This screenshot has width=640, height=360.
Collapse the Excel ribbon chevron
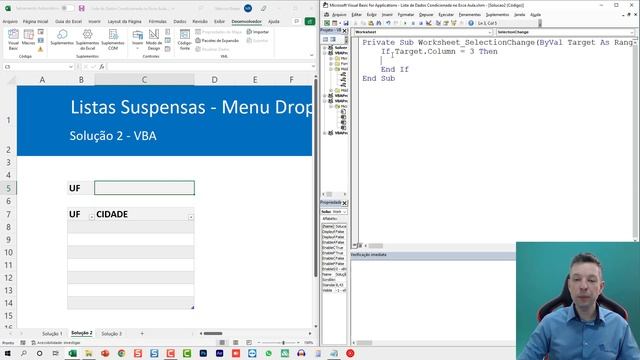coord(312,55)
